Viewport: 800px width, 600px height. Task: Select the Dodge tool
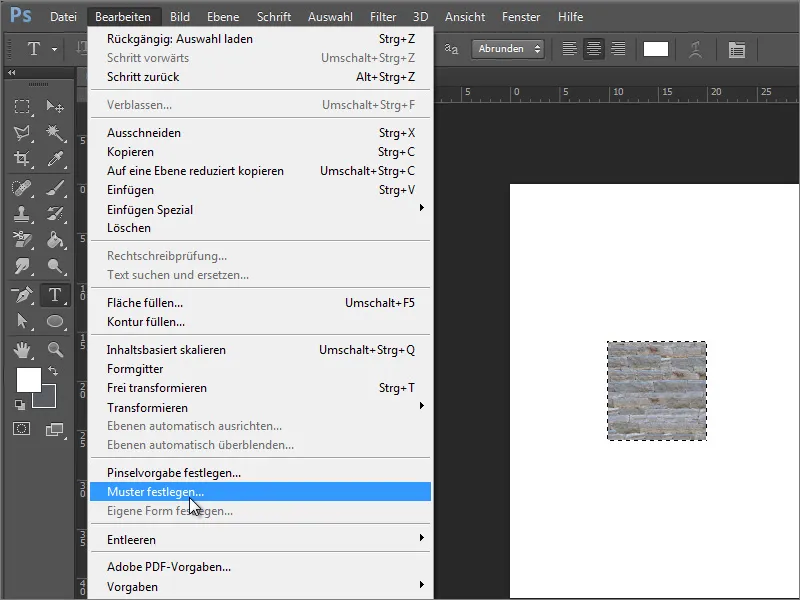click(55, 265)
